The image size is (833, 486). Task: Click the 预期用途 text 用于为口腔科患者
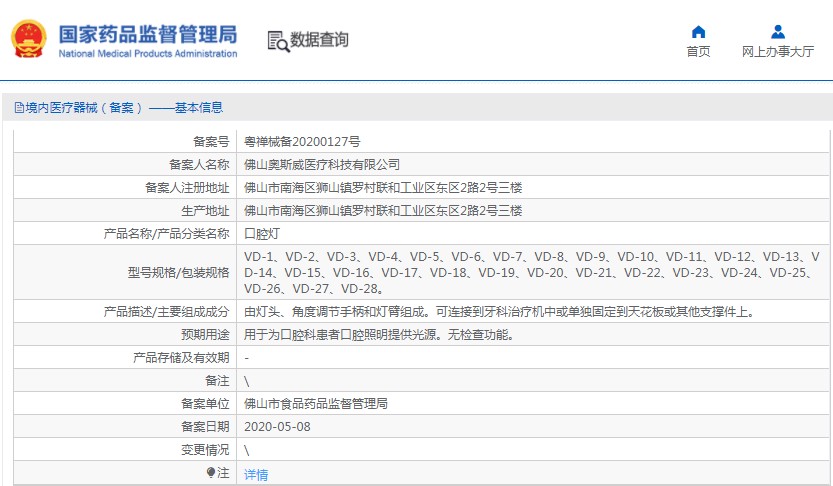pos(379,335)
